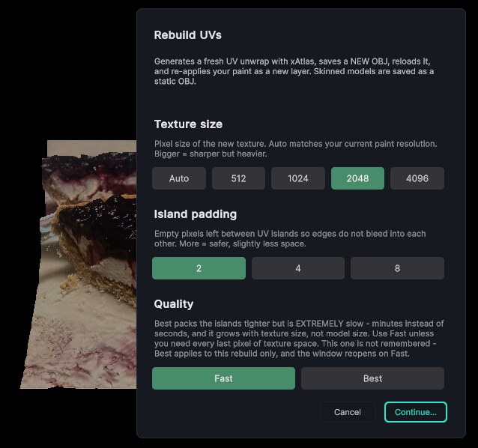Viewport: 478px width, 448px height.
Task: Click the xAtlas unwrap description paragraph
Action: tap(294, 71)
